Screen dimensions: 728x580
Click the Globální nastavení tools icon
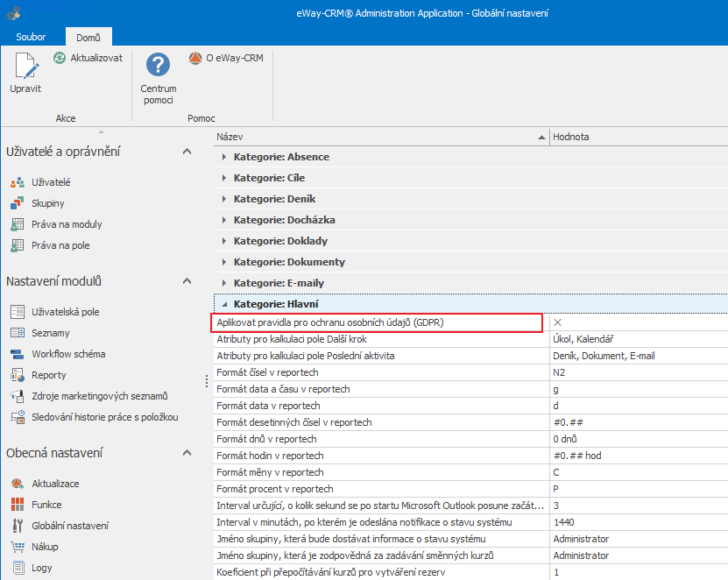(18, 526)
